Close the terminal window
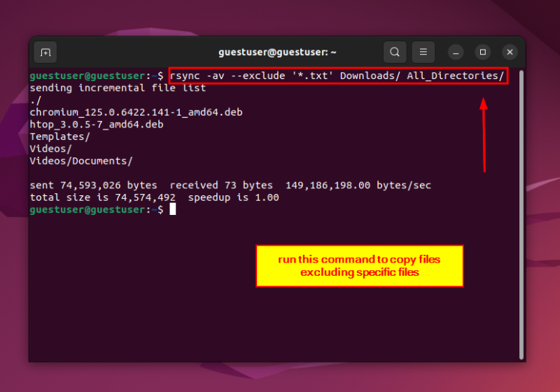This screenshot has height=392, width=560. point(510,52)
